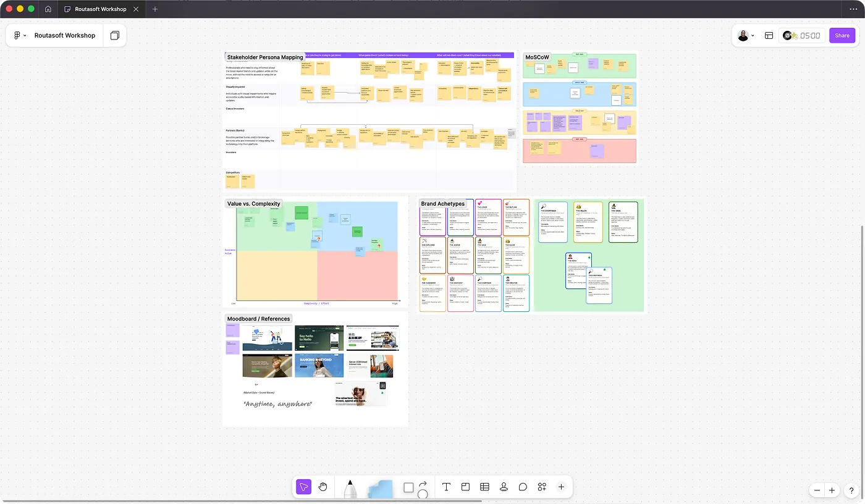Select THE CAREGIVER archetype card

pyautogui.click(x=432, y=293)
